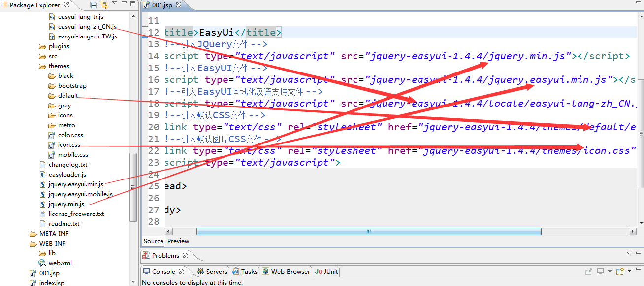Select the Package Explorer tab
The width and height of the screenshot is (644, 286).
[34, 5]
